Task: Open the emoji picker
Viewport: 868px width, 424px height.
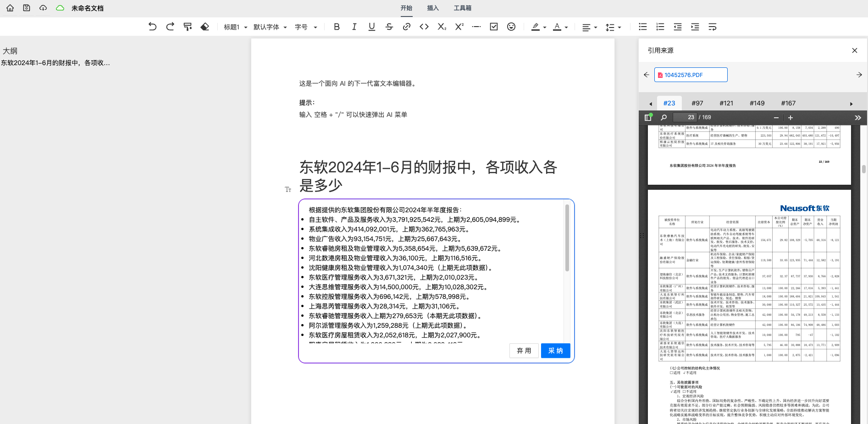Action: click(x=511, y=27)
